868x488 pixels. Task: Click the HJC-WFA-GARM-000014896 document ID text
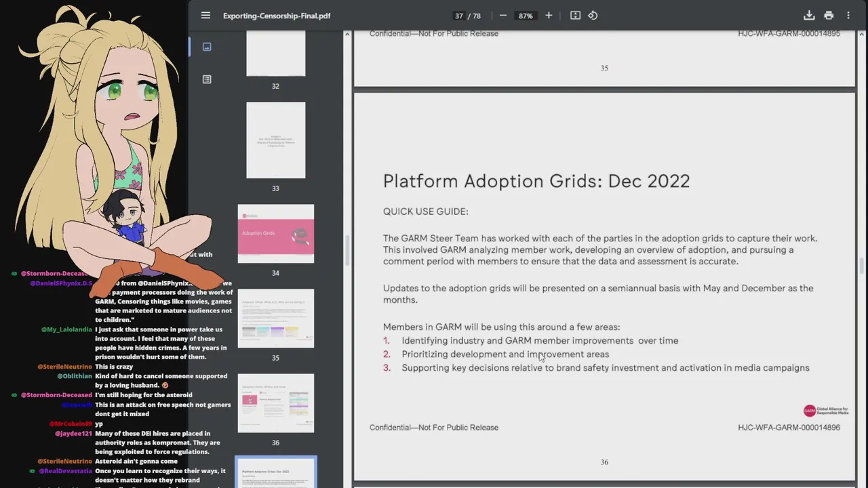click(789, 428)
